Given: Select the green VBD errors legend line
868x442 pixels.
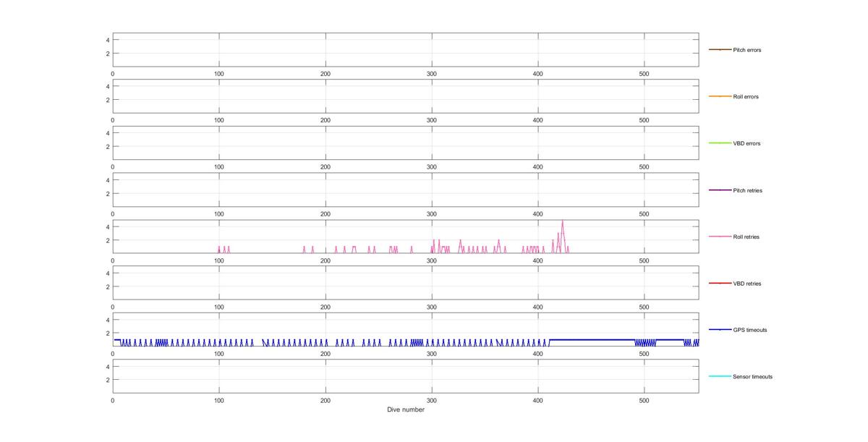Looking at the screenshot, I should (720, 143).
